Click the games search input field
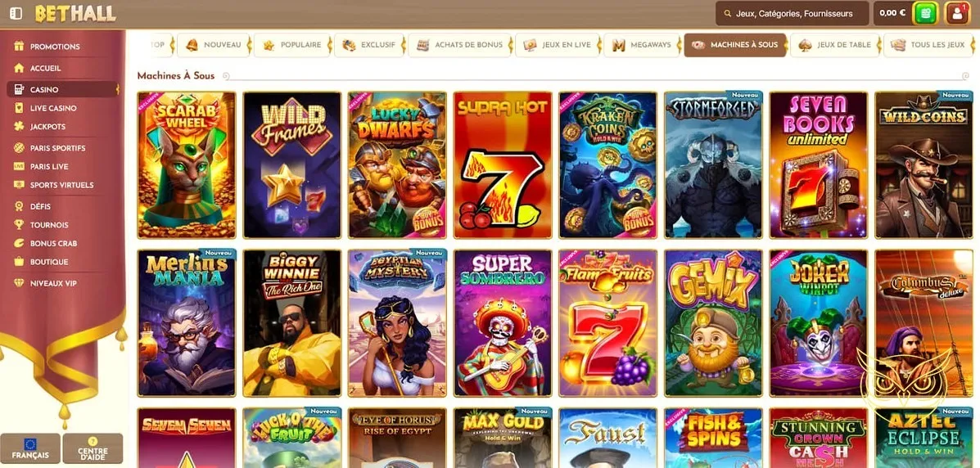This screenshot has height=468, width=980. [x=793, y=13]
